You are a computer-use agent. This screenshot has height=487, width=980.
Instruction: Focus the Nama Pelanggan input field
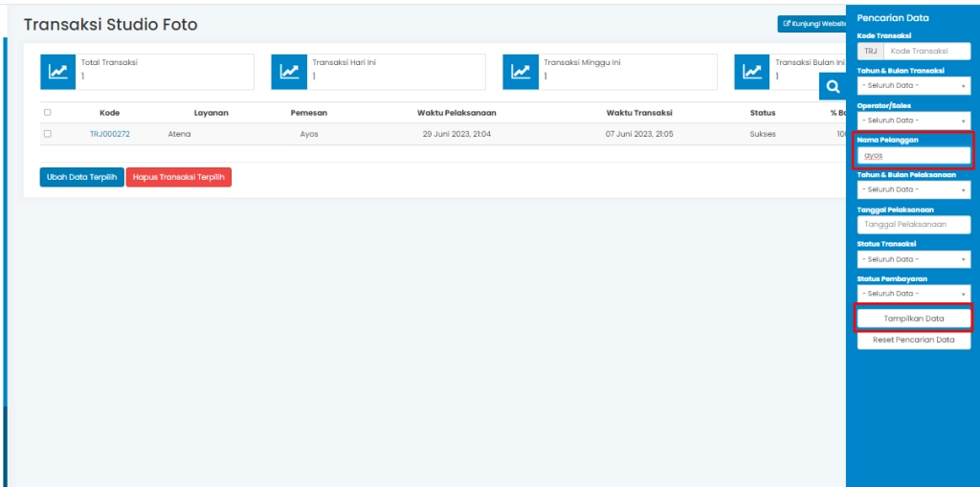913,155
